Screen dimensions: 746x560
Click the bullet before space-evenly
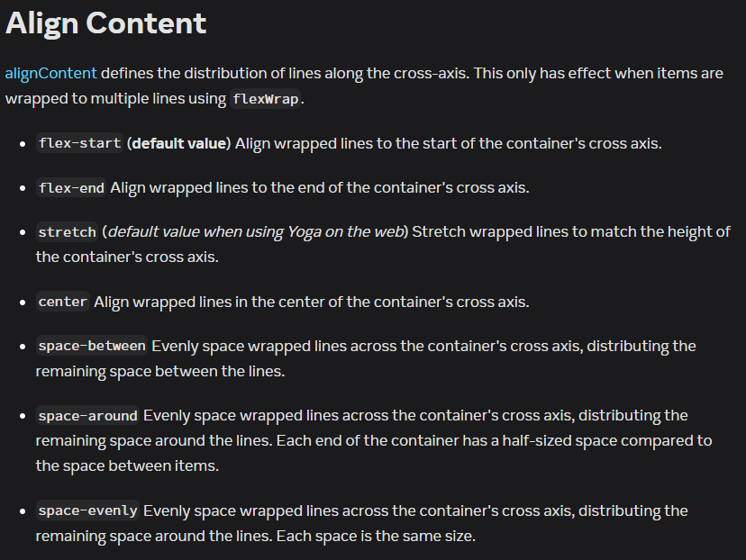pyautogui.click(x=22, y=511)
